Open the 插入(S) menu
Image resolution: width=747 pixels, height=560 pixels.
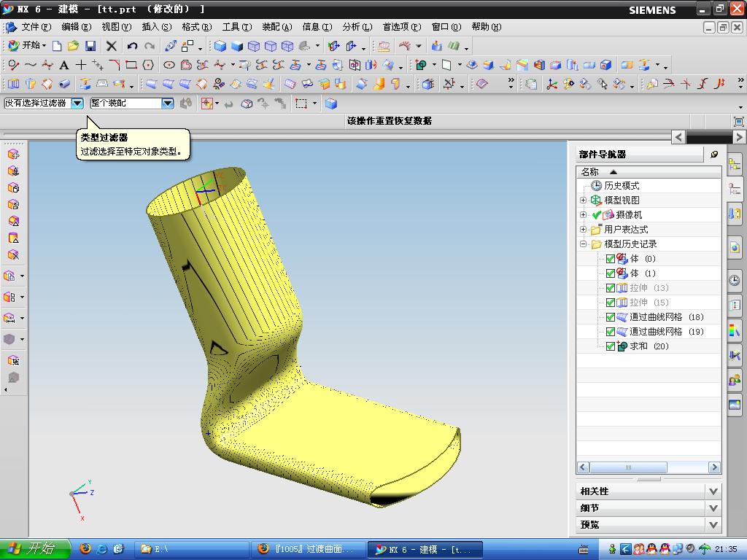(157, 27)
